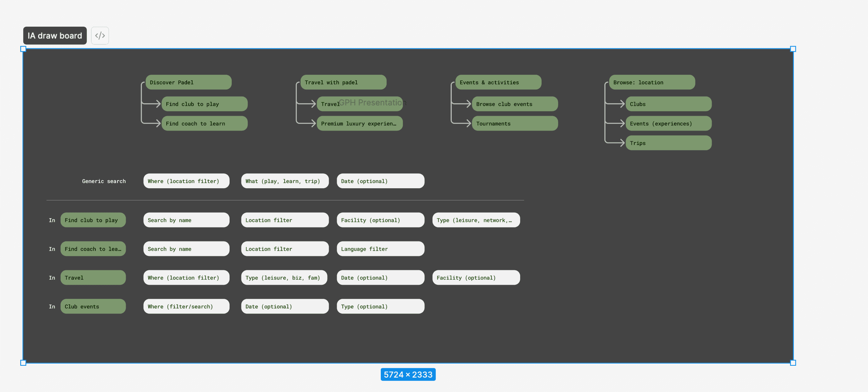This screenshot has height=392, width=868.
Task: Click Date (optional) in Travel row
Action: [x=381, y=278]
